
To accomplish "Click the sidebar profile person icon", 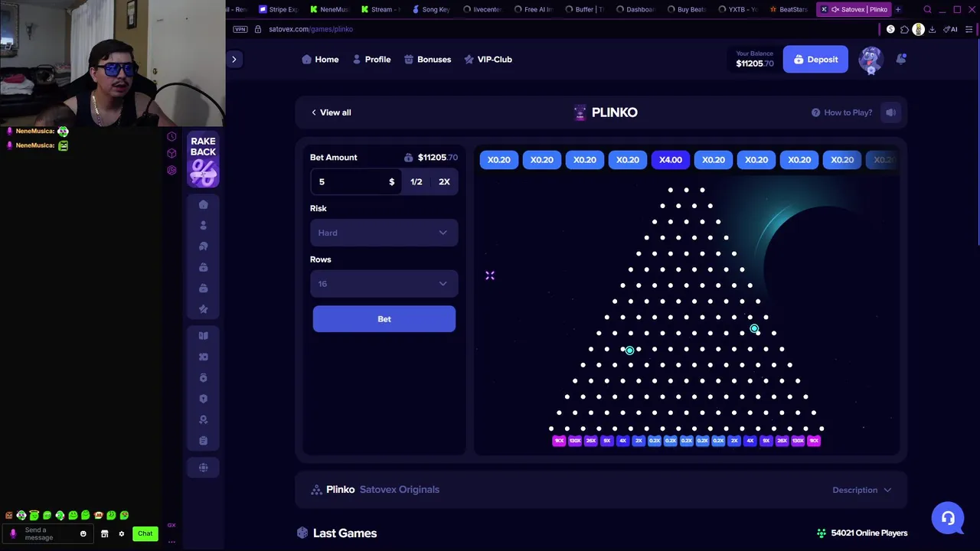I will click(x=203, y=225).
